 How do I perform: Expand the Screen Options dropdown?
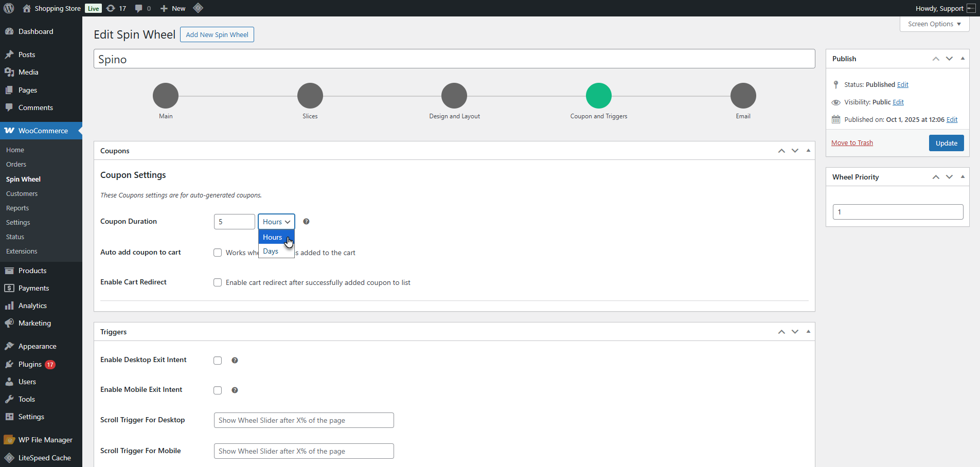pyautogui.click(x=934, y=24)
